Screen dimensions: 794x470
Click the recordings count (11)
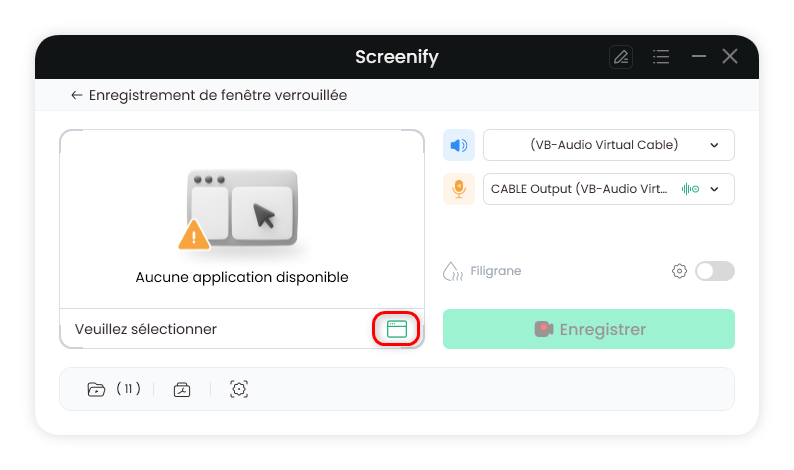(x=128, y=388)
